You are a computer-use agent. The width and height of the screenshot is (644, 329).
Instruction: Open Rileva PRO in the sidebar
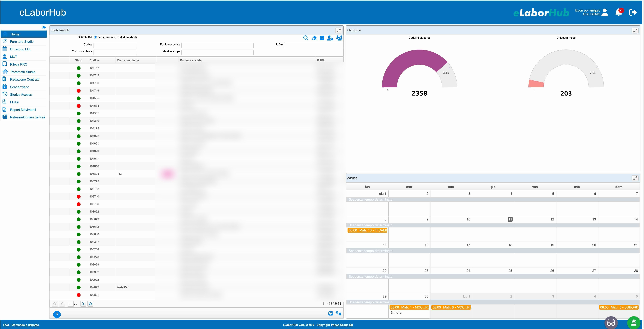coord(24,64)
